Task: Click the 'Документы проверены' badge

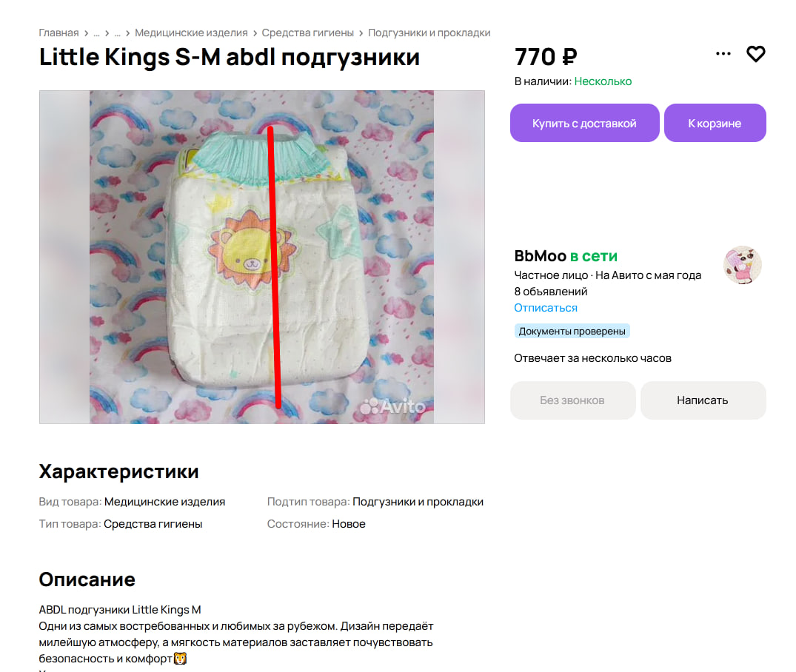Action: (572, 331)
